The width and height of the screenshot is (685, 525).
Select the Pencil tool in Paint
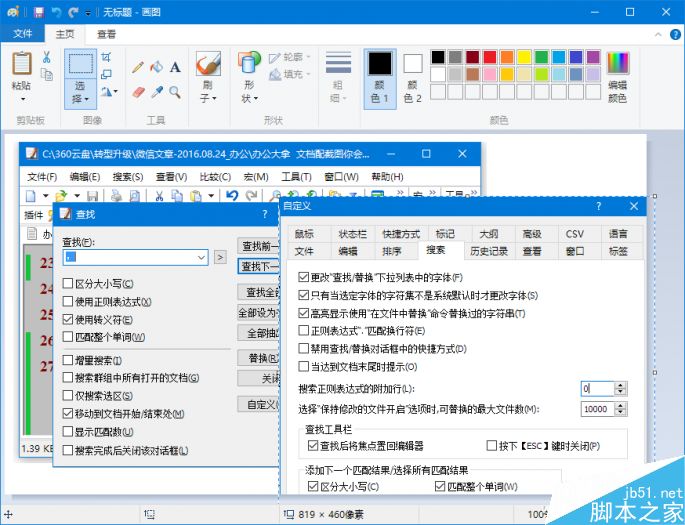tap(138, 67)
